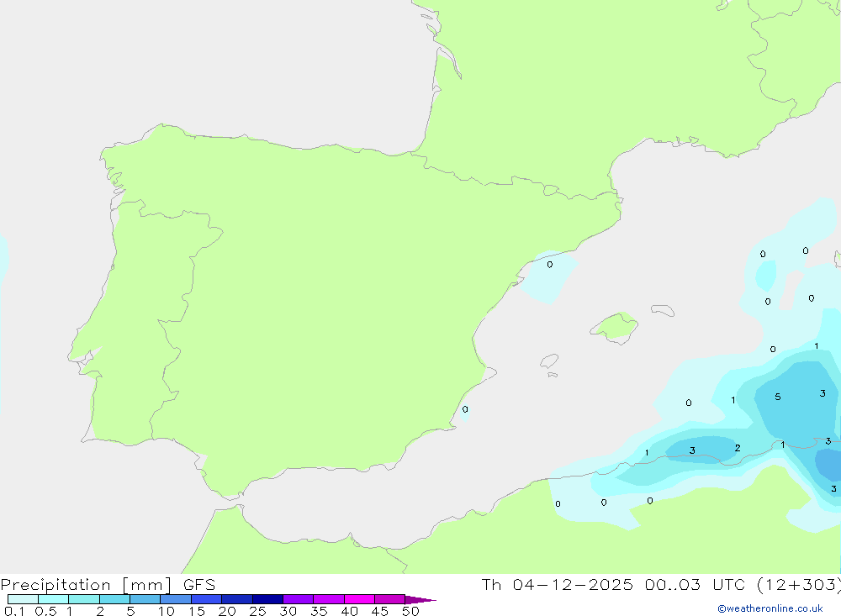Click the '15' legend label
Viewport: 841px width, 616px height.
point(196,611)
